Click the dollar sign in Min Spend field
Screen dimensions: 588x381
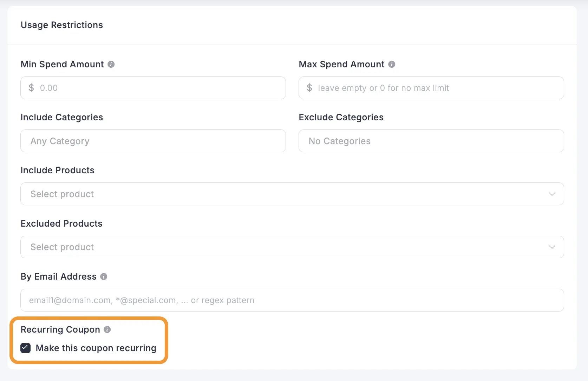31,88
